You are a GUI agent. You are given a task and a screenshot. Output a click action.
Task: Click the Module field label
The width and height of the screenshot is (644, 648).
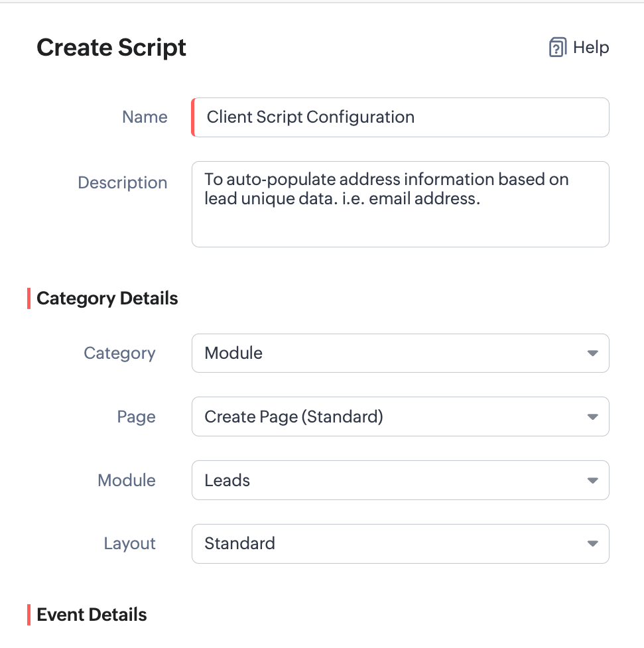127,480
